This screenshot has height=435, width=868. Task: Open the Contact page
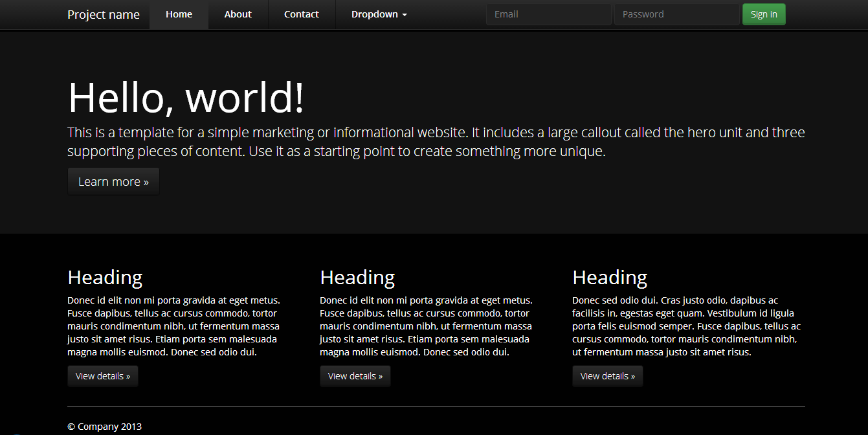301,14
